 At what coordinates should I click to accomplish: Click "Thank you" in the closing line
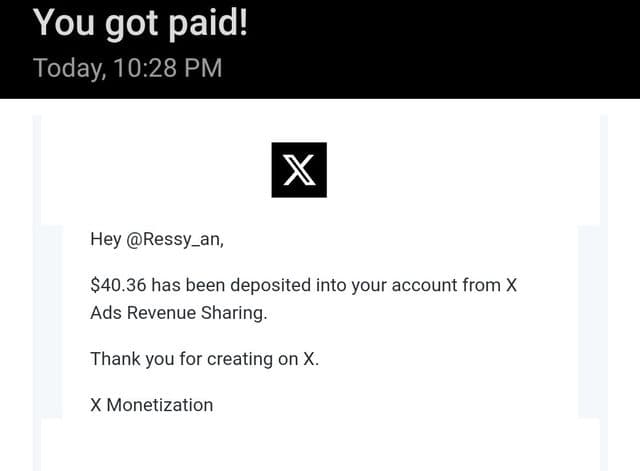point(132,359)
